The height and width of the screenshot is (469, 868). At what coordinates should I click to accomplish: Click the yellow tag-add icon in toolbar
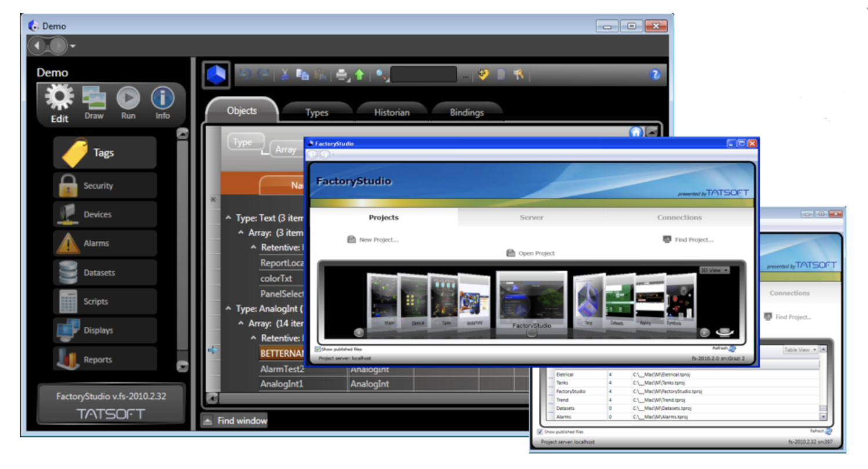point(484,74)
